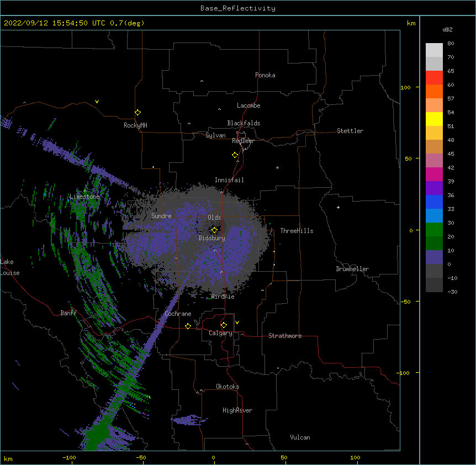Click the HighRiver city label

click(237, 410)
